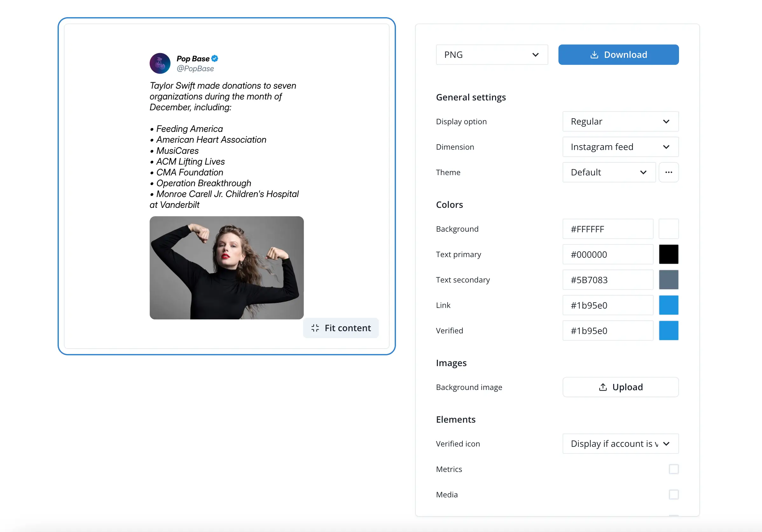Screen dimensions: 762x532
Task: Enable the Metrics checkbox
Action: click(673, 469)
